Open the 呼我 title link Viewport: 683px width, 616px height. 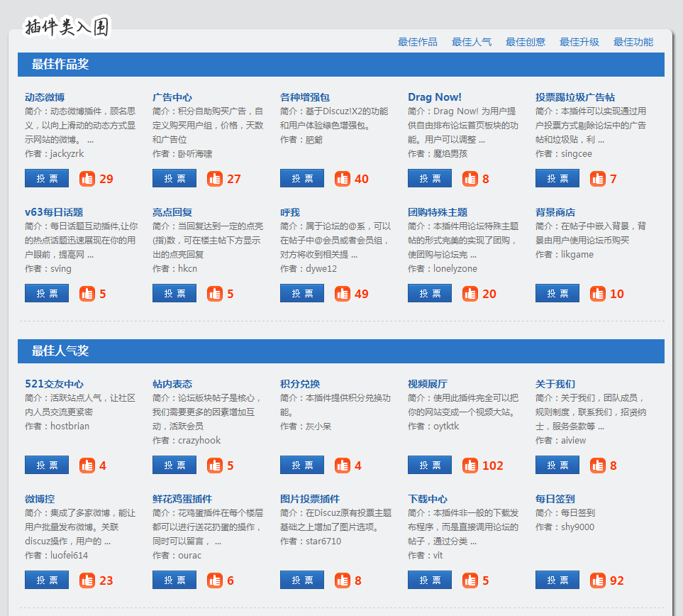click(290, 212)
